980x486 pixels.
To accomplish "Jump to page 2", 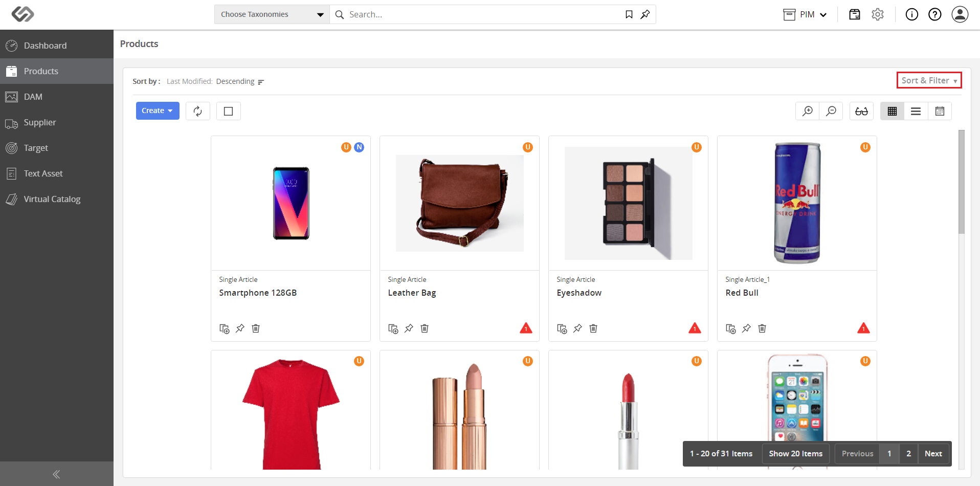I will [x=909, y=454].
